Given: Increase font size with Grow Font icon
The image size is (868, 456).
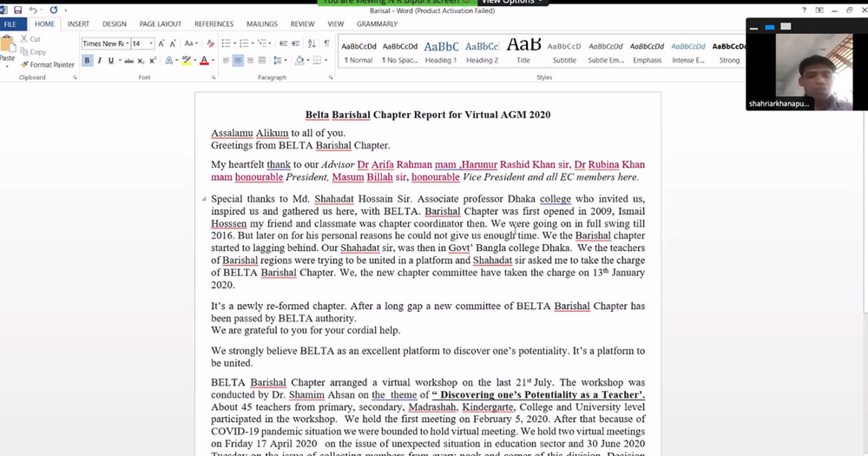Looking at the screenshot, I should click(161, 43).
